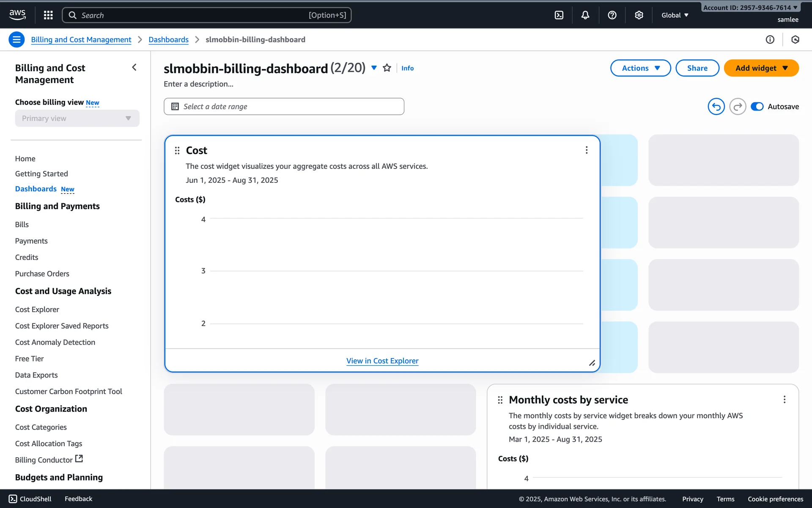Viewport: 812px width, 508px height.
Task: Click the Share button
Action: point(697,68)
